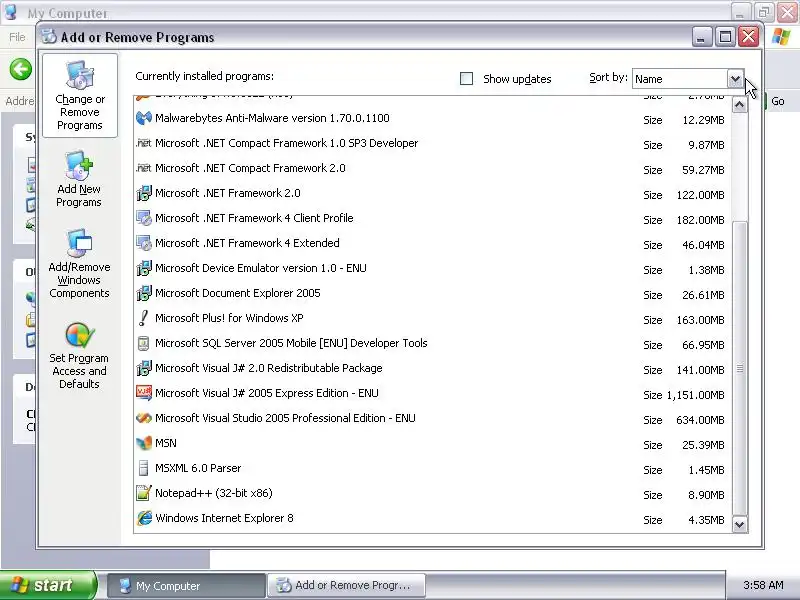Select Microsoft .NET Compact Framework 2.0 entry
800x600 pixels.
(433, 169)
